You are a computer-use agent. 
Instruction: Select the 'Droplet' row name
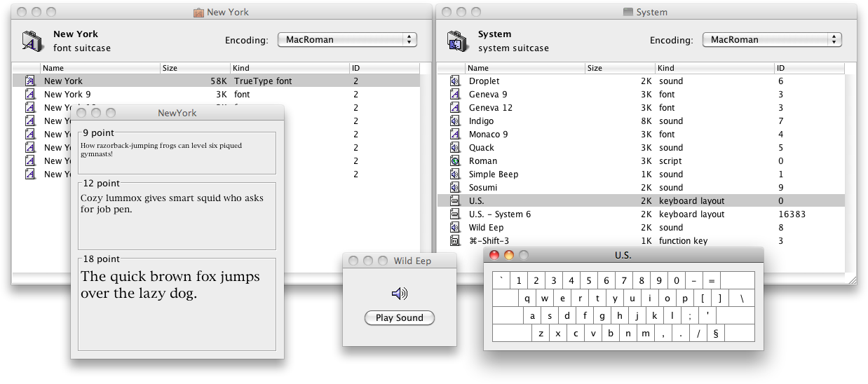[484, 81]
